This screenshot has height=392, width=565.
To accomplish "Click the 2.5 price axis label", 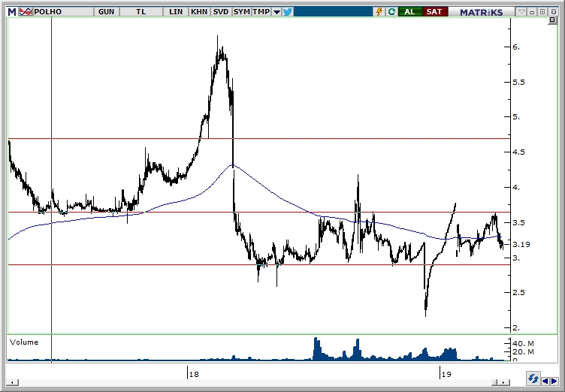I will tap(519, 293).
